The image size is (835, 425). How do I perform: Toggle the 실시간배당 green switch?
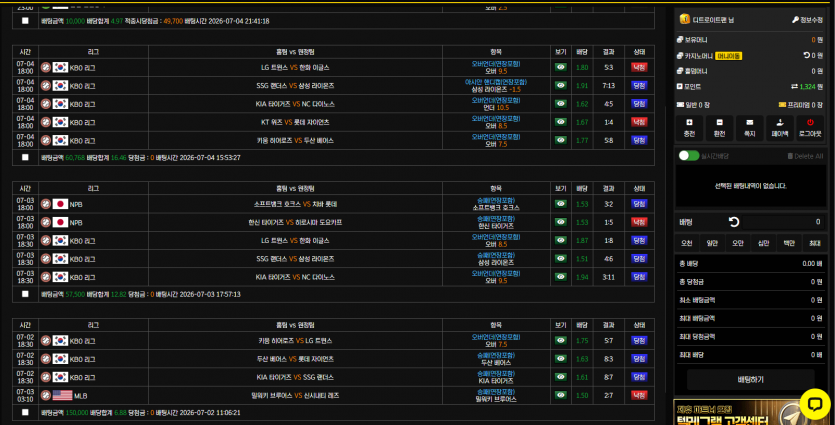689,156
